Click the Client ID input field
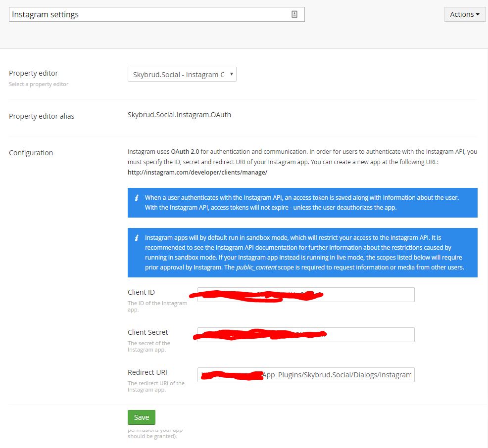 (306, 294)
